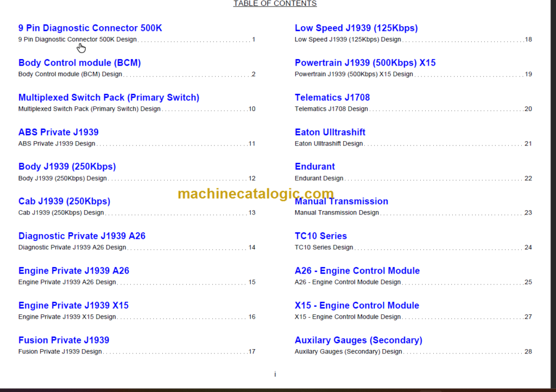Click the TABLE OF CONTENTS header

tap(275, 4)
